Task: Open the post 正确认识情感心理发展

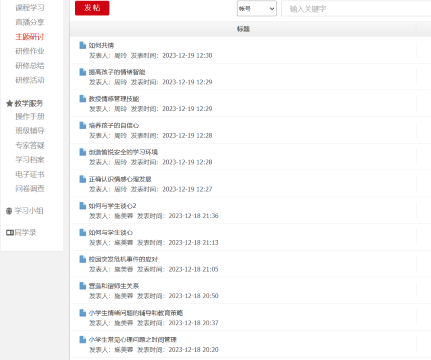Action: [x=120, y=179]
